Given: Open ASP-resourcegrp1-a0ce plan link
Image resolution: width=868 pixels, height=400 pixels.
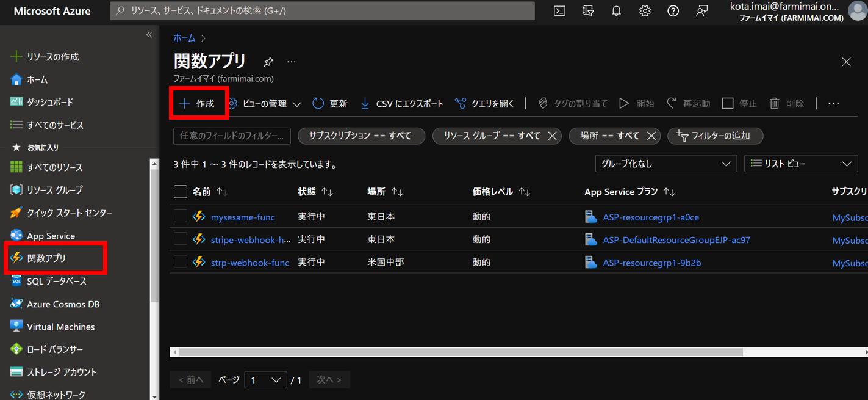Looking at the screenshot, I should pyautogui.click(x=651, y=217).
